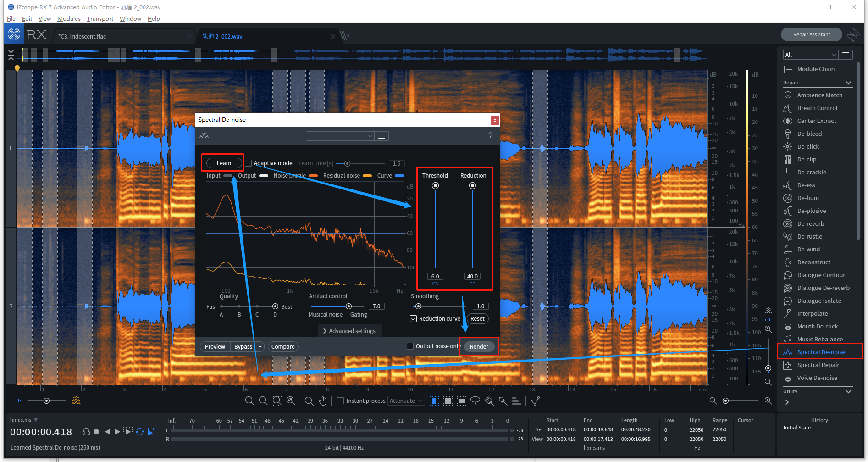Collapse the Repair category section
Viewport: 868px width, 462px height.
click(x=848, y=83)
